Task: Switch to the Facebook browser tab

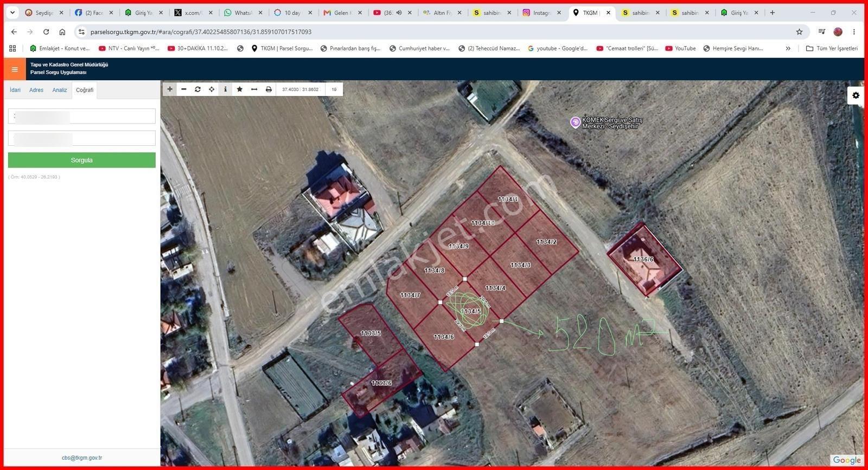Action: pos(94,12)
